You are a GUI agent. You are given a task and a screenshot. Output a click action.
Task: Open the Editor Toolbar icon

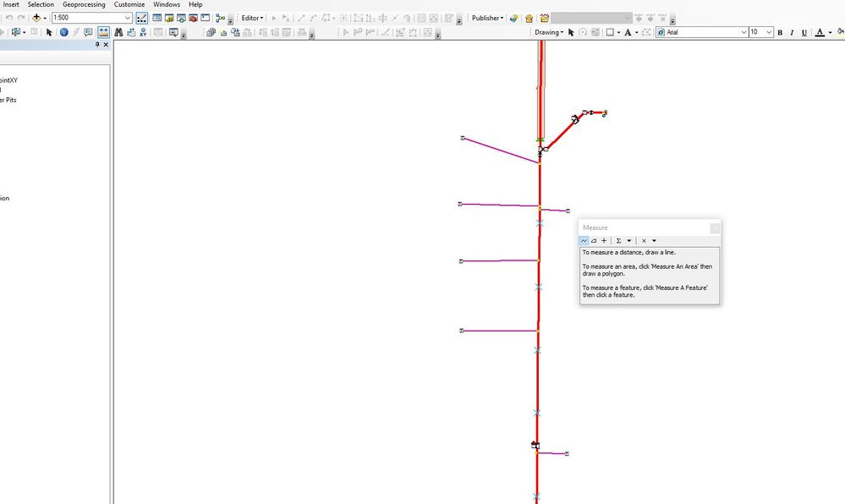[x=142, y=18]
